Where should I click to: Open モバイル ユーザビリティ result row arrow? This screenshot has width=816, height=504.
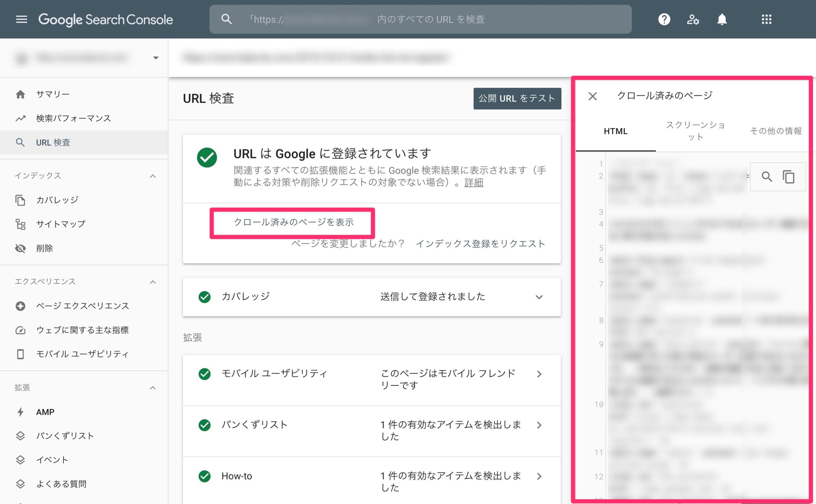[539, 374]
